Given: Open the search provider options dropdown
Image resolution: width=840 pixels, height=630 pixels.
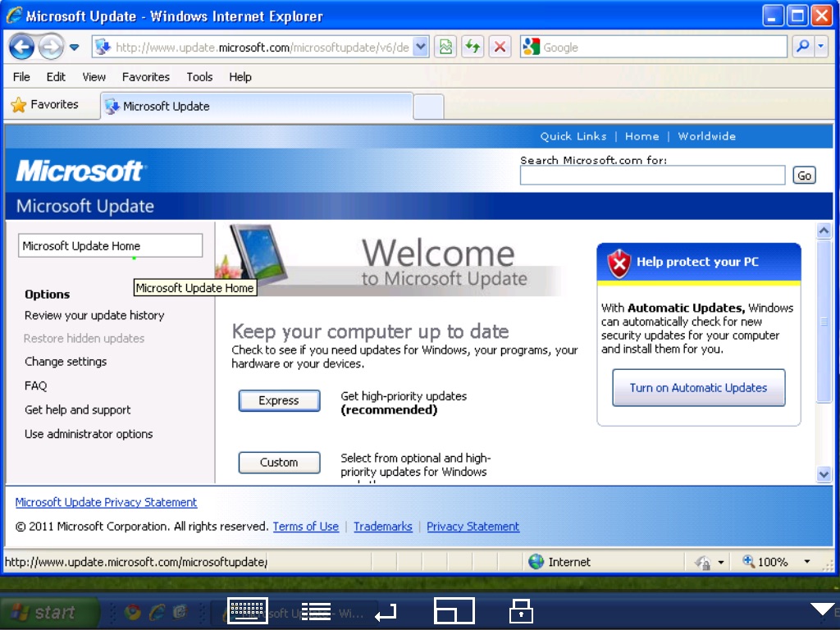Looking at the screenshot, I should click(x=820, y=47).
